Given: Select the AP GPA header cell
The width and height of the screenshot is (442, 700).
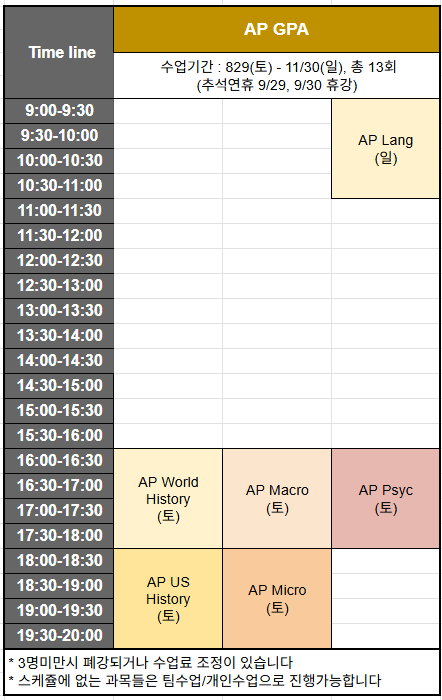Looking at the screenshot, I should (x=276, y=29).
